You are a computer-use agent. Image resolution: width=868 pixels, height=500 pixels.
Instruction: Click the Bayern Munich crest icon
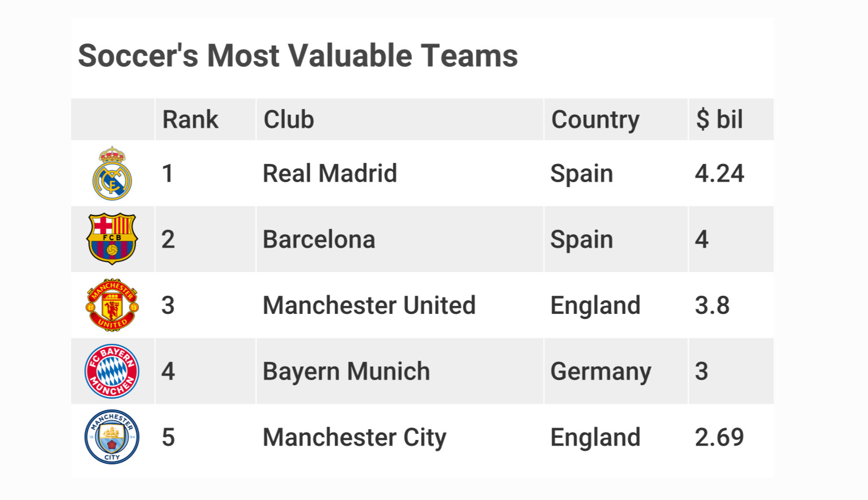pyautogui.click(x=112, y=371)
